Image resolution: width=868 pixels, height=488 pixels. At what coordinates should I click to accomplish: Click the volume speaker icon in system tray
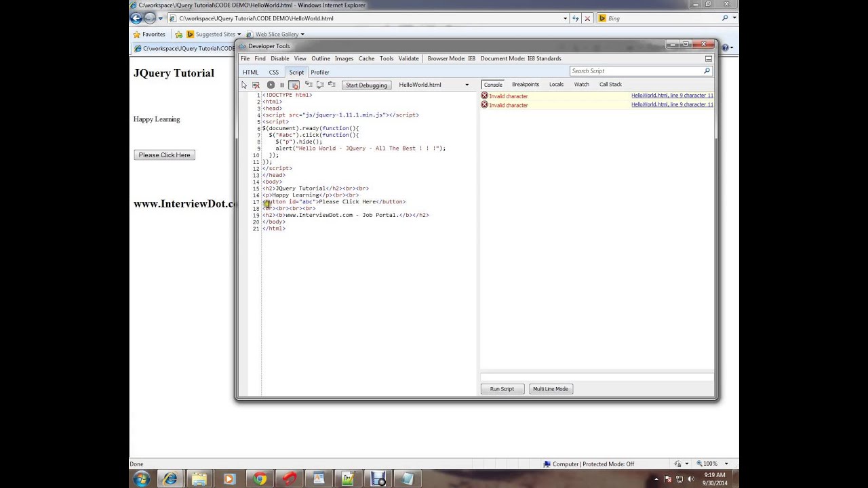(x=691, y=479)
